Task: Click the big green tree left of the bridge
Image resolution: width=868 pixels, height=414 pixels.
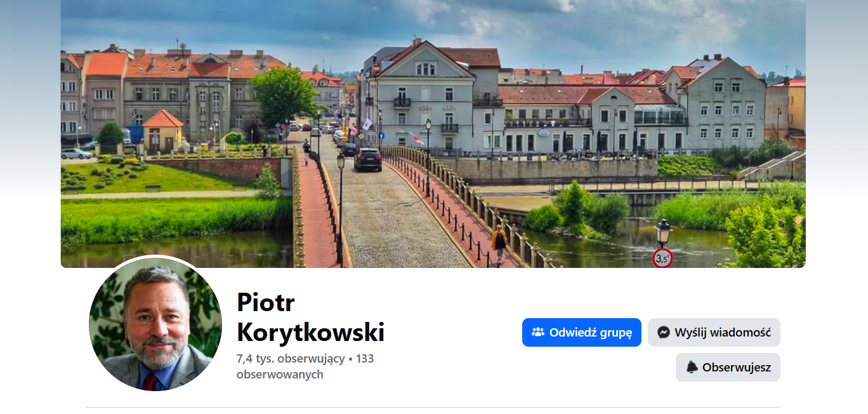Action: click(x=284, y=95)
